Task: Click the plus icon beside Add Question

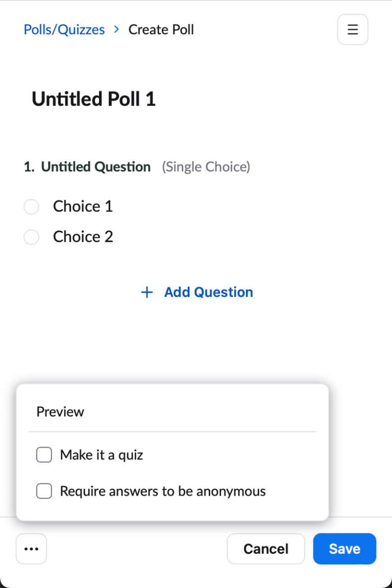Action: pos(146,292)
